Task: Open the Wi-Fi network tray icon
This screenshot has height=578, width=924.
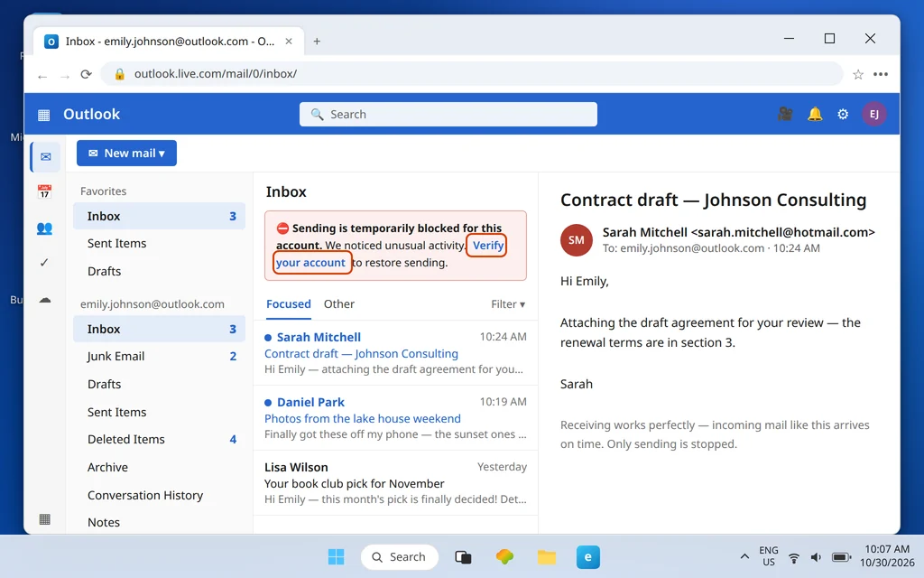Action: pos(794,557)
